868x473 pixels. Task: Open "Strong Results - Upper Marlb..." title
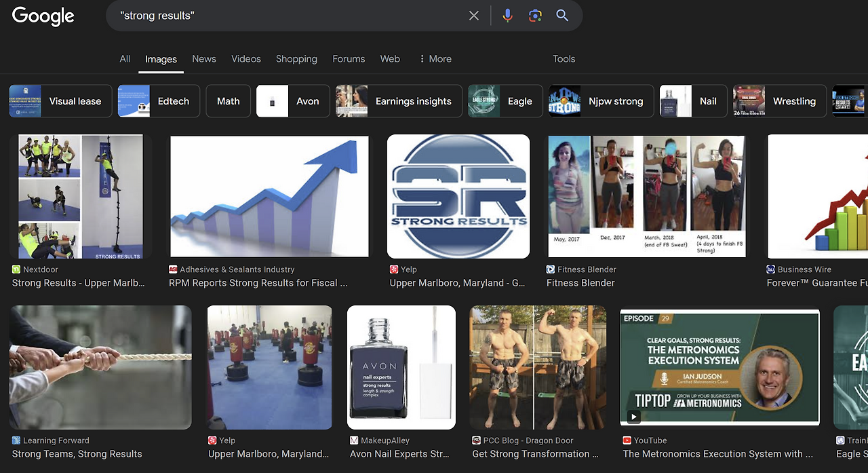pyautogui.click(x=79, y=283)
